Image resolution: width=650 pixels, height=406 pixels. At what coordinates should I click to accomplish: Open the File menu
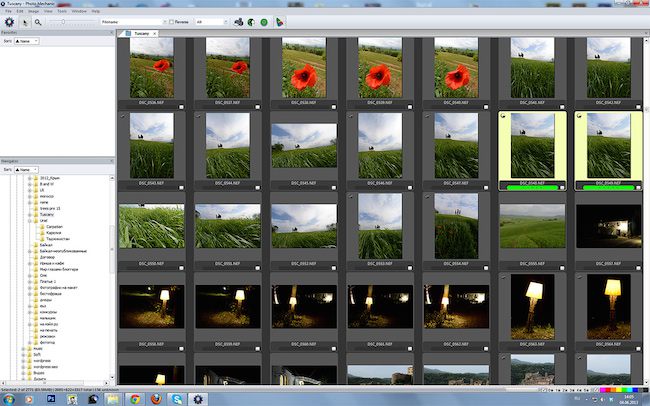8,11
